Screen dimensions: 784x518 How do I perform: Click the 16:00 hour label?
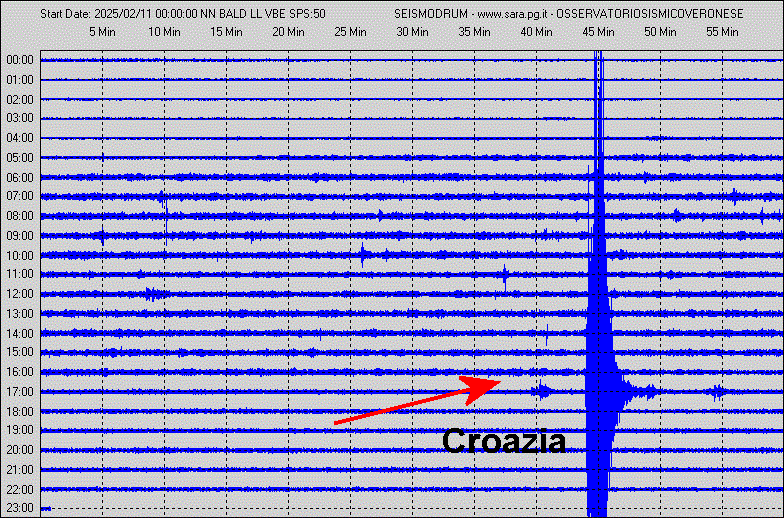tap(20, 372)
